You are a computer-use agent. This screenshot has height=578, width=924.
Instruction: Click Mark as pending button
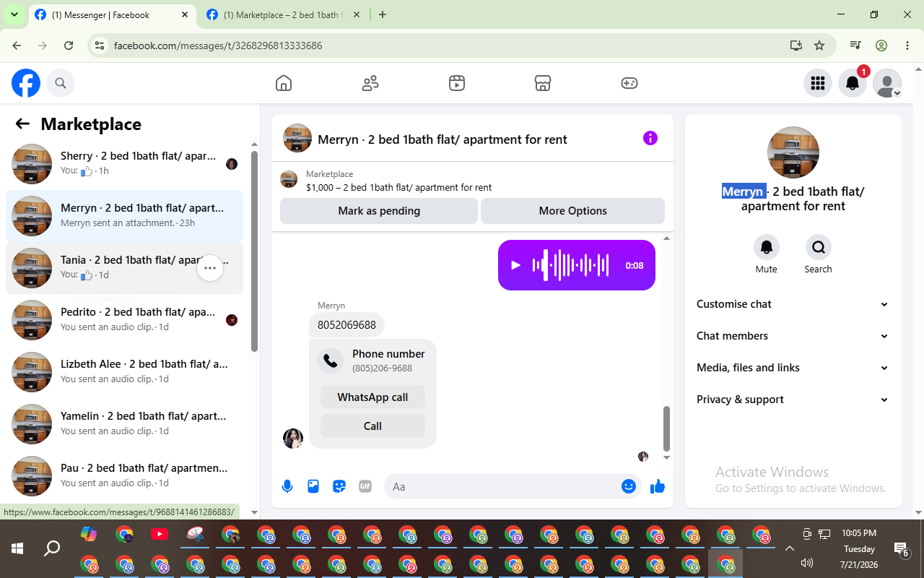pyautogui.click(x=379, y=211)
